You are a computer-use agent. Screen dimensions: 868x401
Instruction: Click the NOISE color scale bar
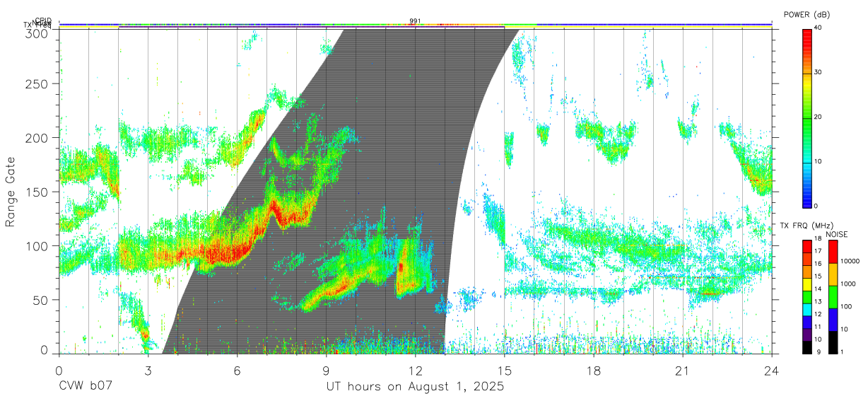(833, 296)
